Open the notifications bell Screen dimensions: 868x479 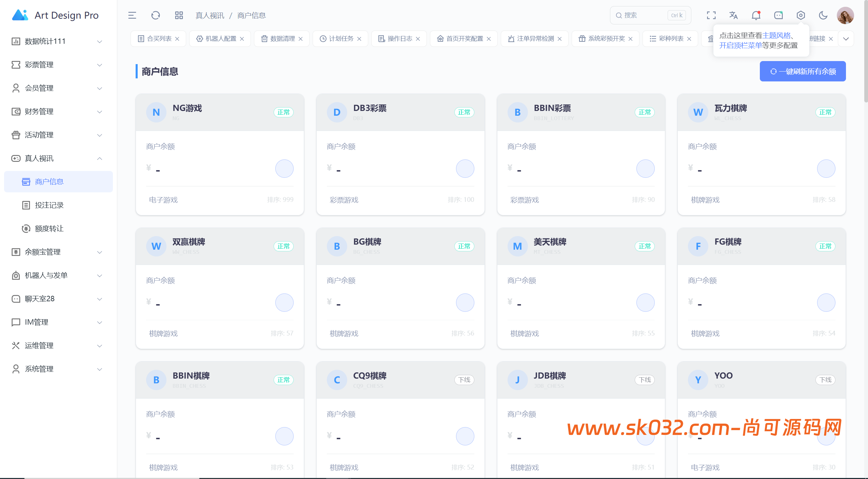coord(755,15)
